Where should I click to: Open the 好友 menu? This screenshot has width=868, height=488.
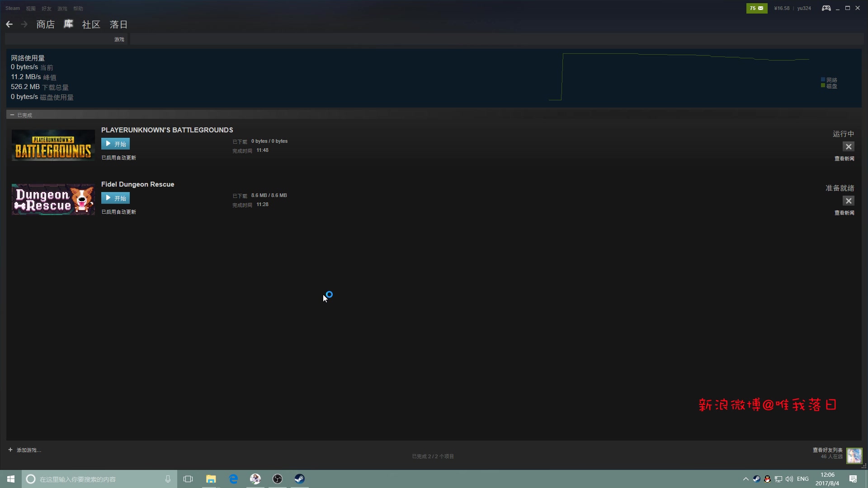[47, 9]
